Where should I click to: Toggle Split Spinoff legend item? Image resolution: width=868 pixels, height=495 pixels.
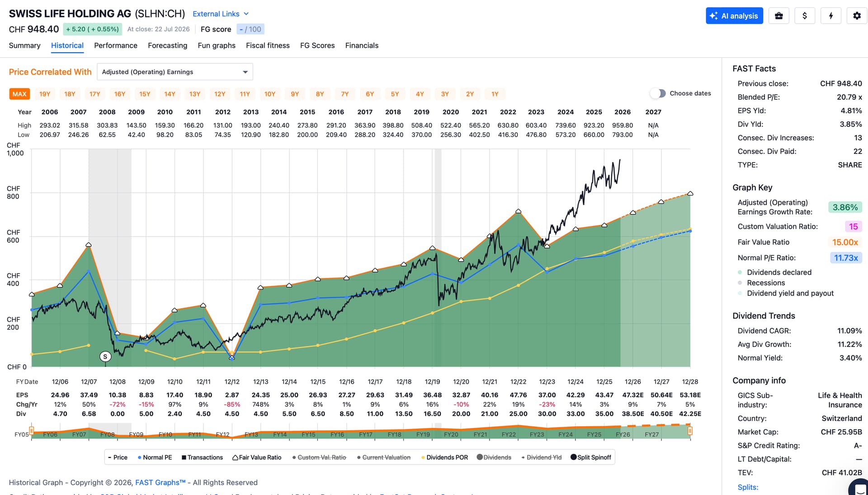point(591,457)
